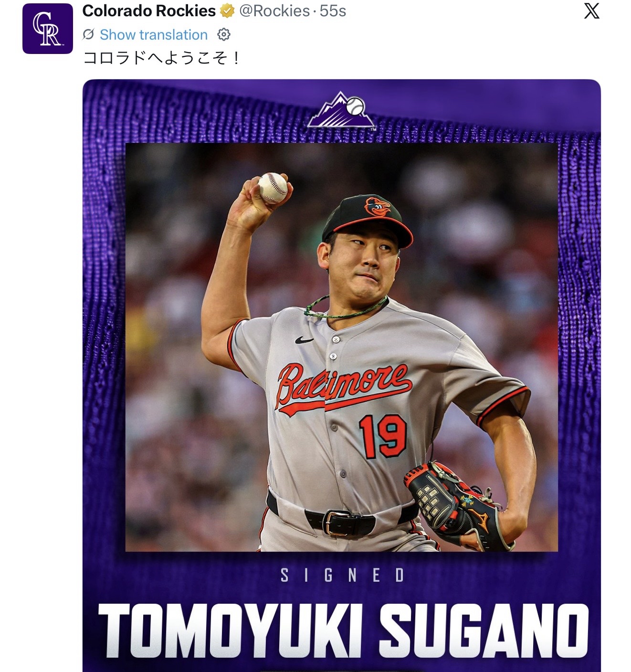Screen dimensions: 631x672
Task: Click the pitcher's black baseball glove
Action: (x=452, y=503)
